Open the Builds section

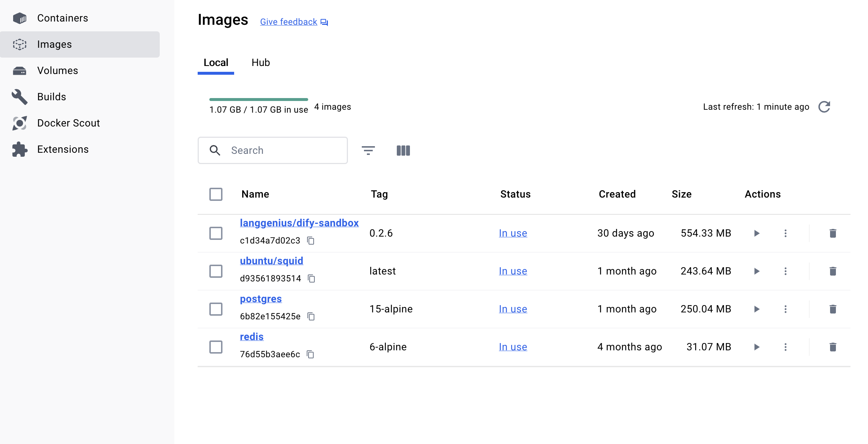pos(80,97)
